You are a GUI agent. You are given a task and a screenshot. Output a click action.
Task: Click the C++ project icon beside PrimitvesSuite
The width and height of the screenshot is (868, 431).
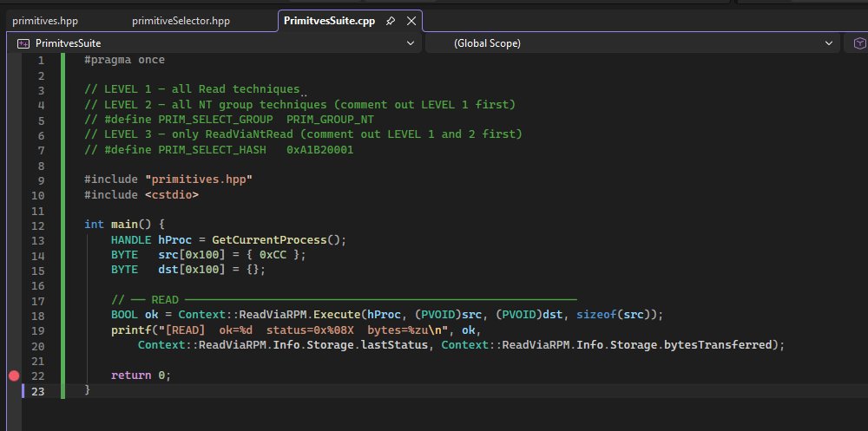coord(23,43)
